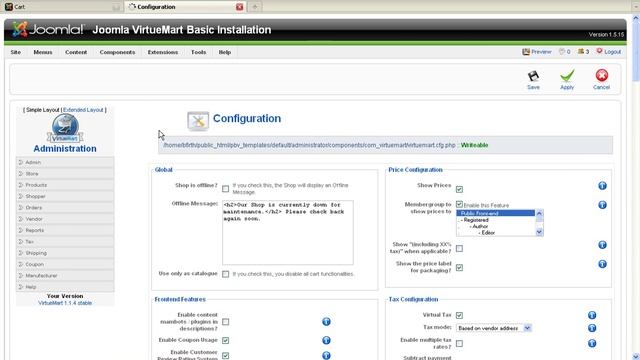Screen dimensions: 640x360
Task: Toggle show price label for packaging checkbox
Action: [459, 268]
